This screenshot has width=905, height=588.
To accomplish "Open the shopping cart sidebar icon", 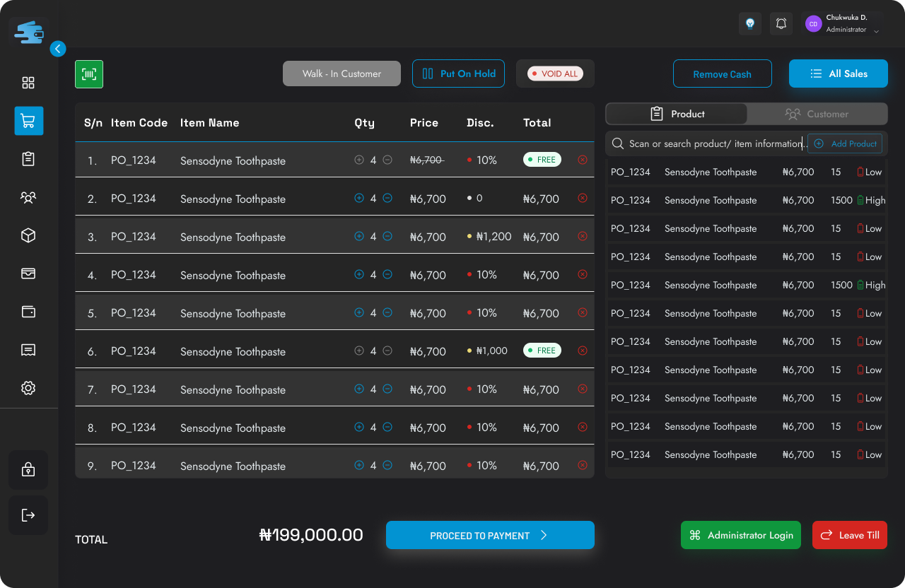I will click(x=28, y=121).
